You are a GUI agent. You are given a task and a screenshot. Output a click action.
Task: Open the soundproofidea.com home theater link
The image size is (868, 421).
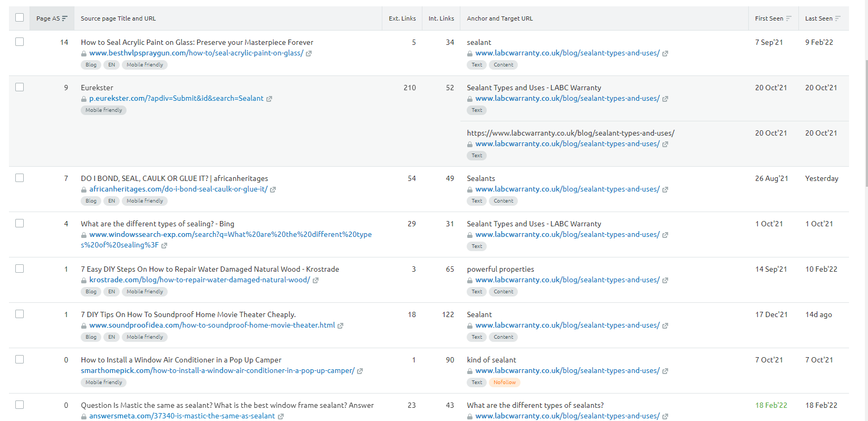[x=212, y=326]
